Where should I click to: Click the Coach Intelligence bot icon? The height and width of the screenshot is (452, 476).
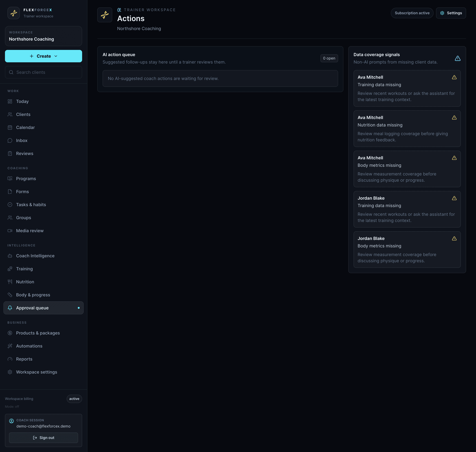(x=10, y=256)
